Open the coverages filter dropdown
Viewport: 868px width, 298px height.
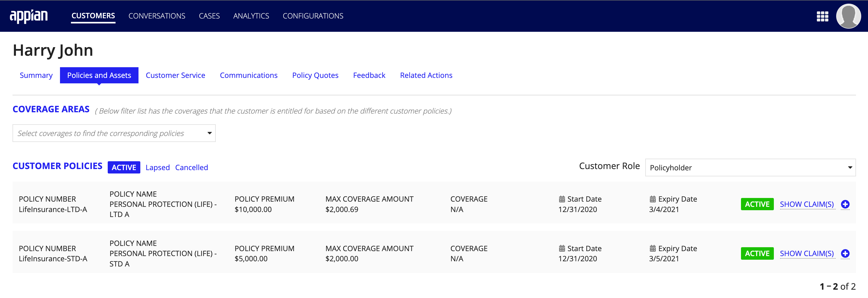click(x=114, y=133)
